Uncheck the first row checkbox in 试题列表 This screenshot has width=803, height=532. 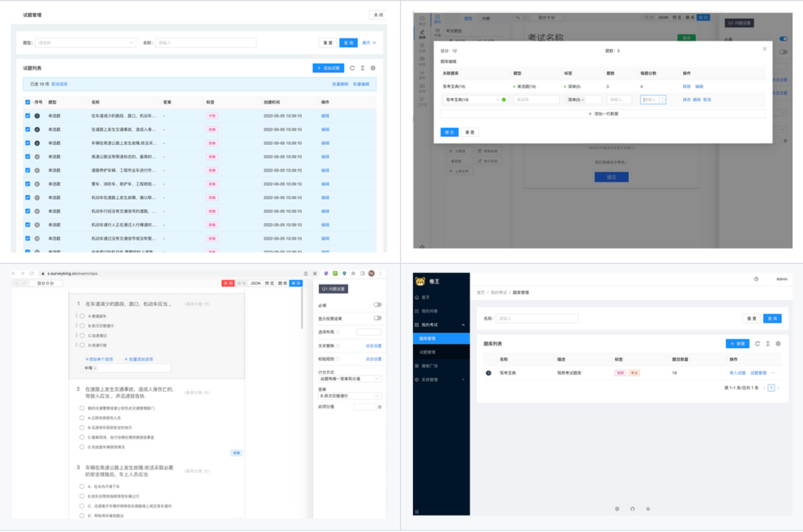click(28, 116)
